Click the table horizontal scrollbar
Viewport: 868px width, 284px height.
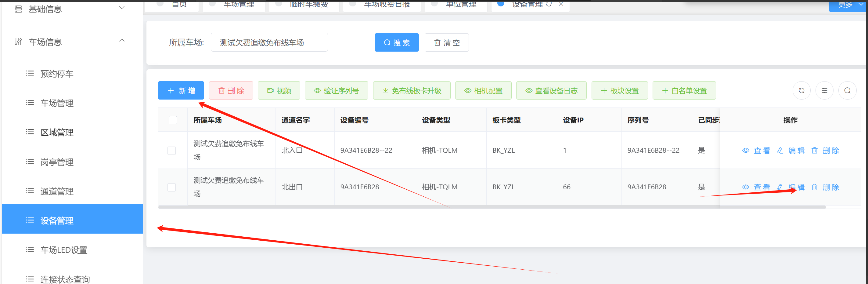492,207
